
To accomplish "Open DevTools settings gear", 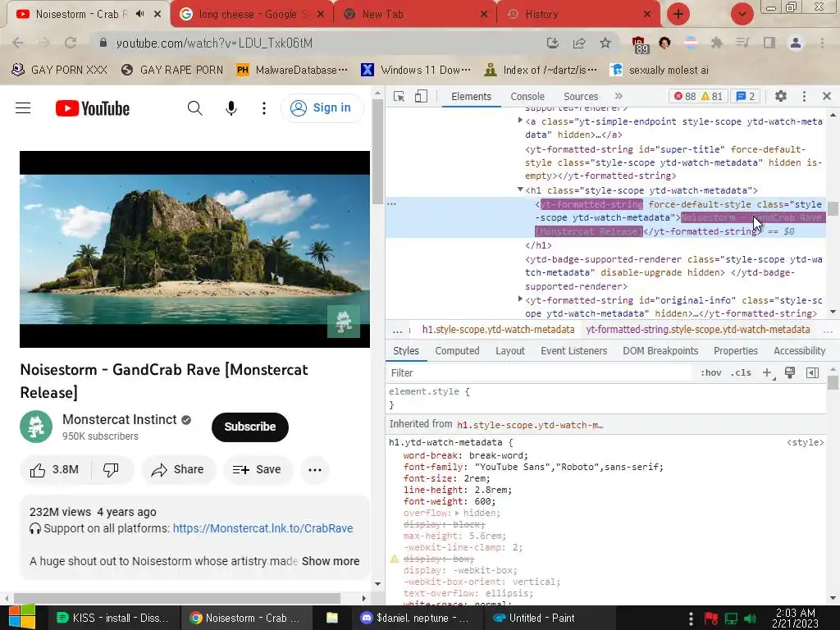I will click(x=781, y=96).
